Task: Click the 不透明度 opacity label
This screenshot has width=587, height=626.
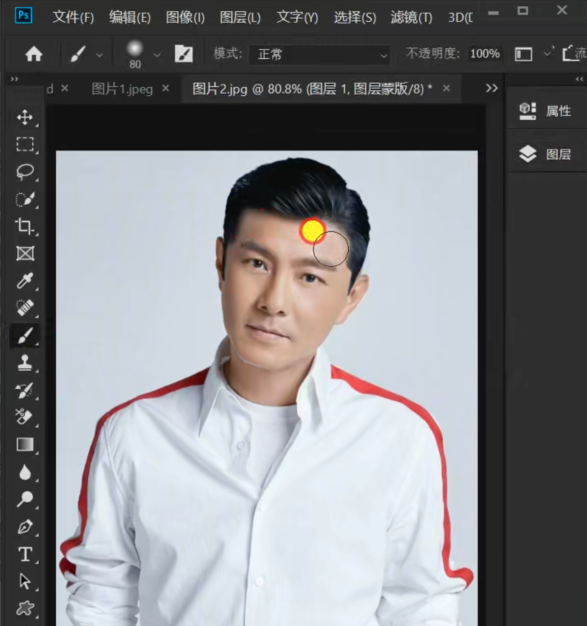Action: click(x=433, y=53)
